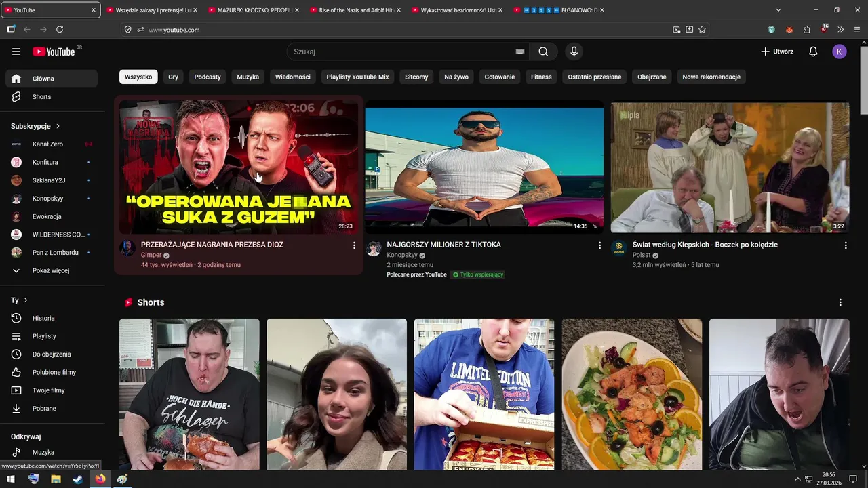Screen dimensions: 868x488
Task: Open Firefox extensions puzzle icon
Action: tap(806, 29)
